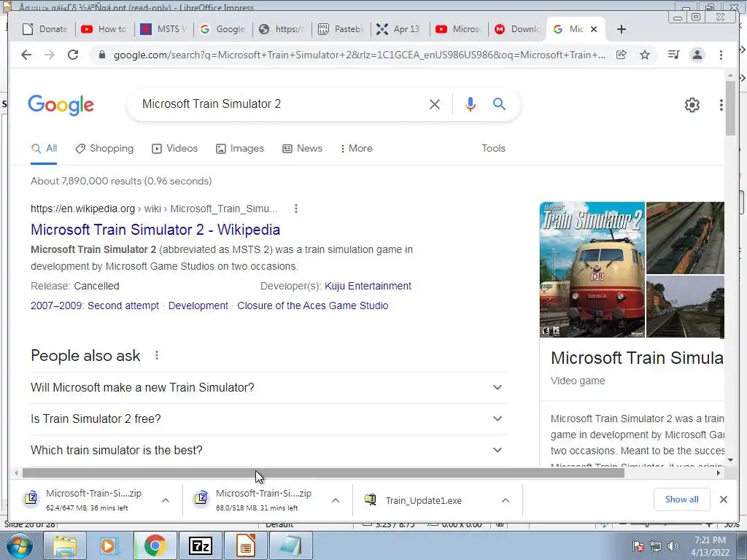Reload the Google search page
747x560 pixels.
click(x=73, y=55)
